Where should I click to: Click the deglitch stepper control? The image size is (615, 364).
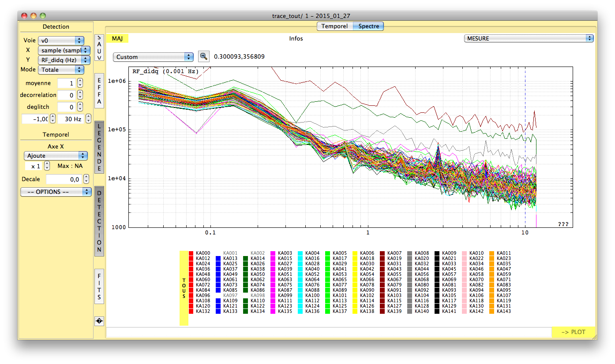(80, 107)
